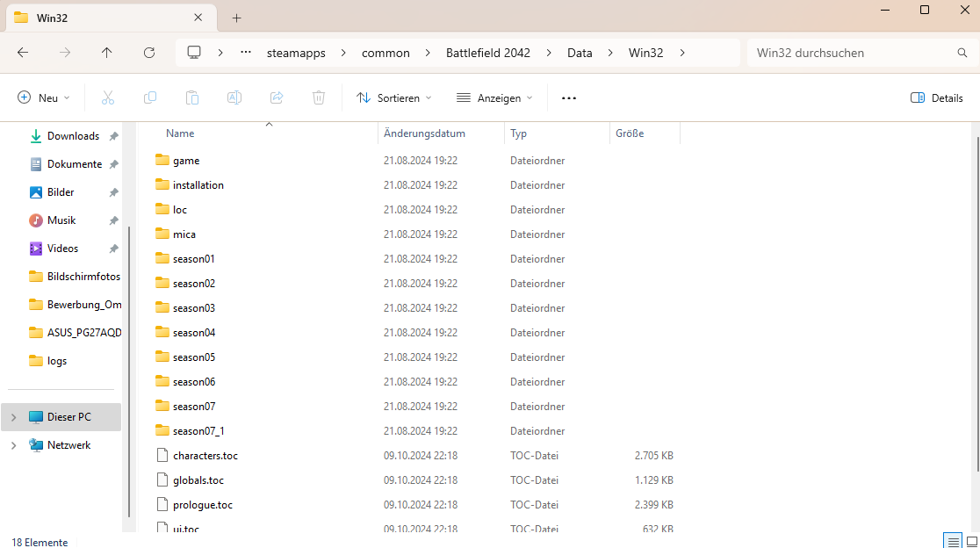Click the Paste clipboard icon

point(192,97)
